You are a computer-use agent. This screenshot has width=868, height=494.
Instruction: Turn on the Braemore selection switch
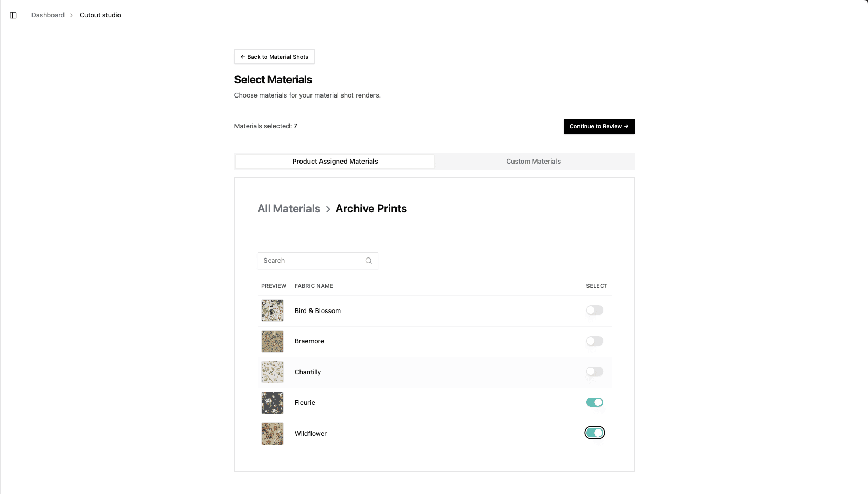click(594, 340)
